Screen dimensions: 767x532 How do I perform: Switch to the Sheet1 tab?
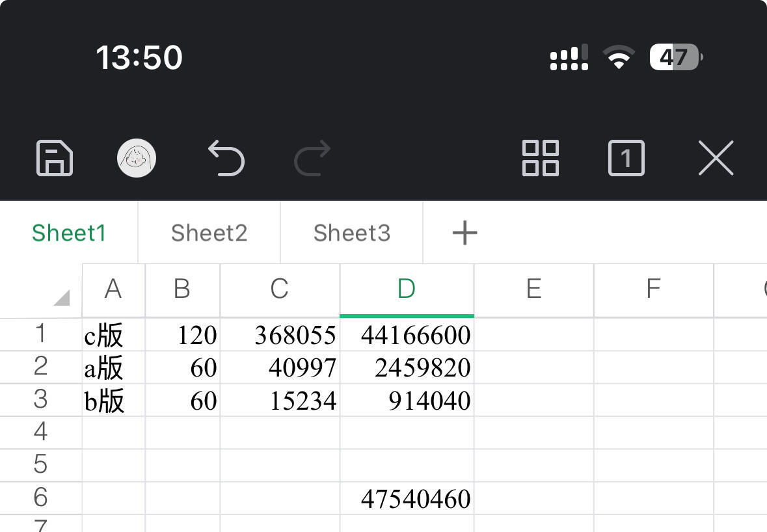[x=69, y=233]
